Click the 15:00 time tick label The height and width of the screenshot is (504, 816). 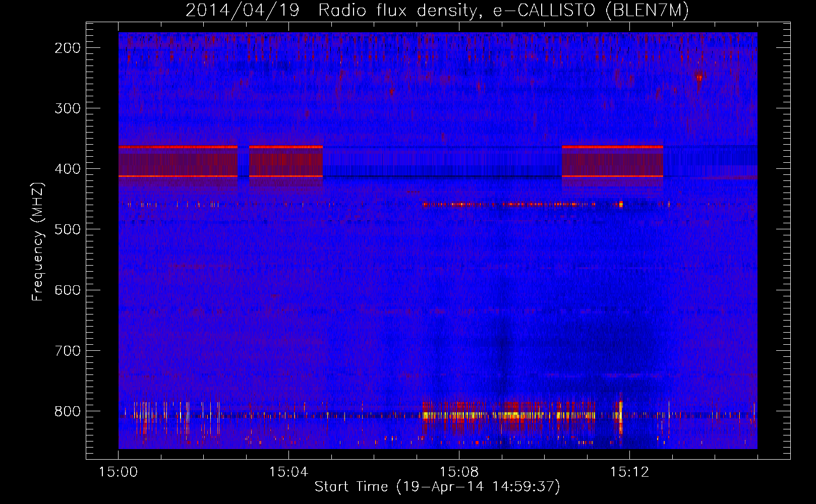coord(118,472)
